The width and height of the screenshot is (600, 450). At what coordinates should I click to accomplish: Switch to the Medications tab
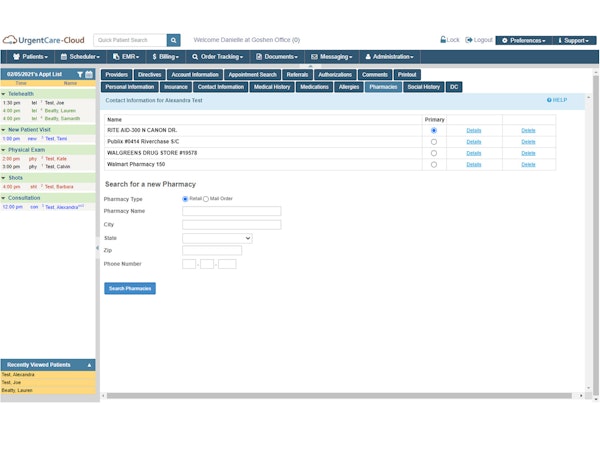coord(314,87)
